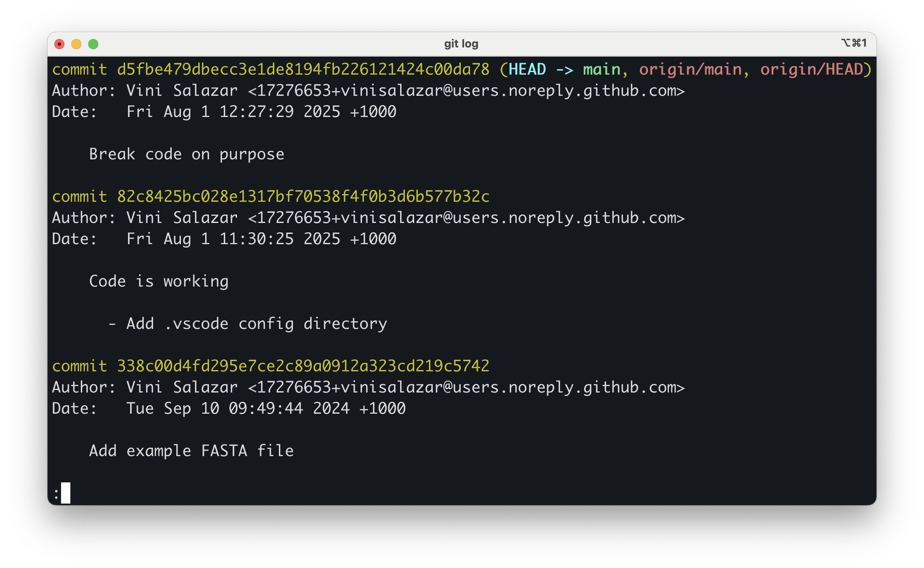Click the red close window button
The image size is (924, 568).
(x=59, y=44)
